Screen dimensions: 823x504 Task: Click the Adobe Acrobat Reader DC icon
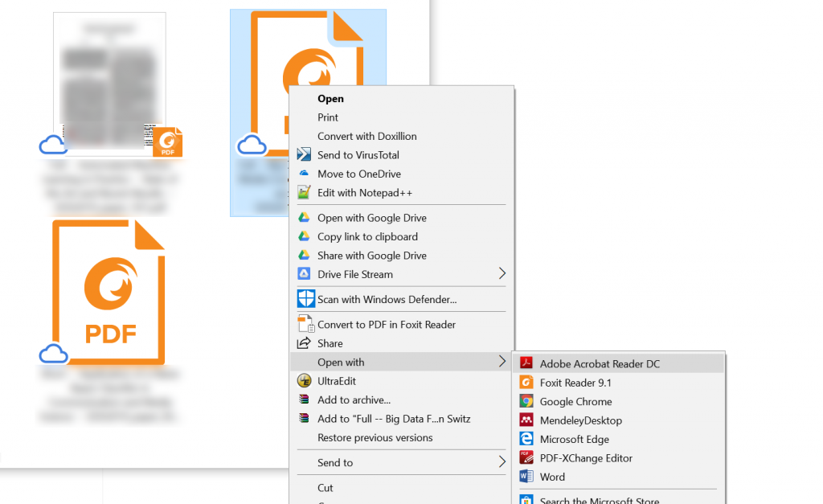click(526, 363)
